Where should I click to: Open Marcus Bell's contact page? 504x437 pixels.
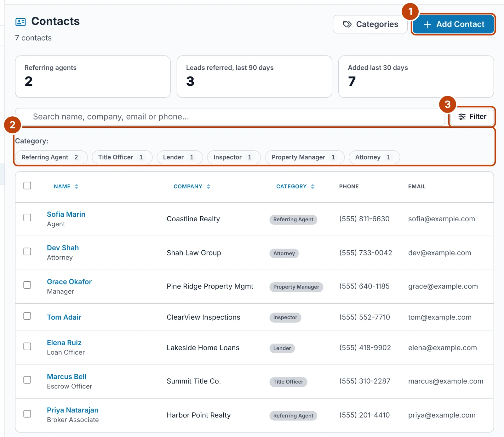coord(66,377)
